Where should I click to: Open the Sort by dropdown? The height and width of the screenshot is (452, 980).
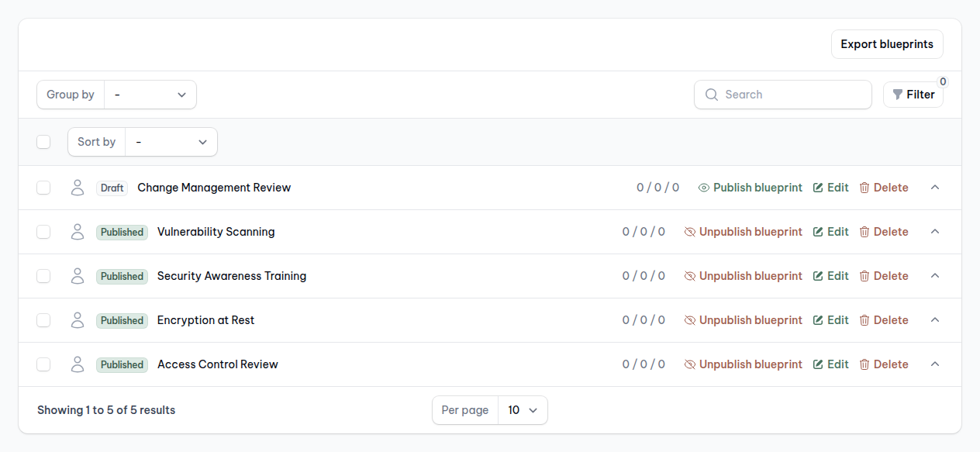171,142
